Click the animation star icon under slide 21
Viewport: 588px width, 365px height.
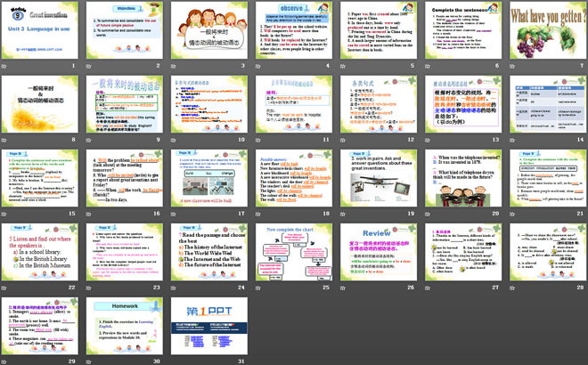[x=512, y=215]
